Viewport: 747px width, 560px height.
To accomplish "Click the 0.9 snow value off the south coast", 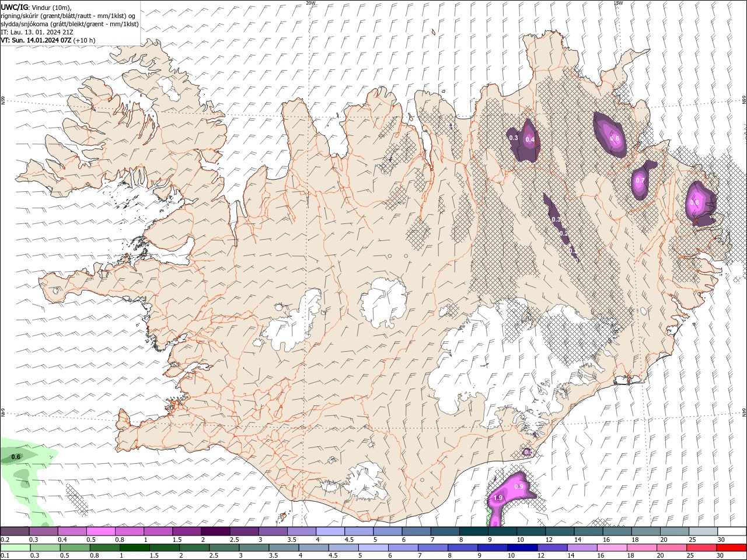I will click(518, 486).
